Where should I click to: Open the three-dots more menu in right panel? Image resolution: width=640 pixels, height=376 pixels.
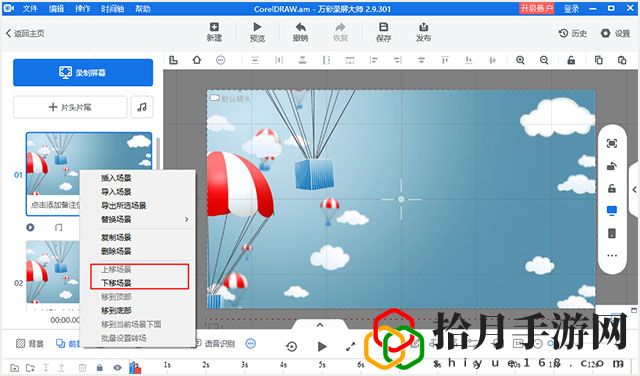611,256
